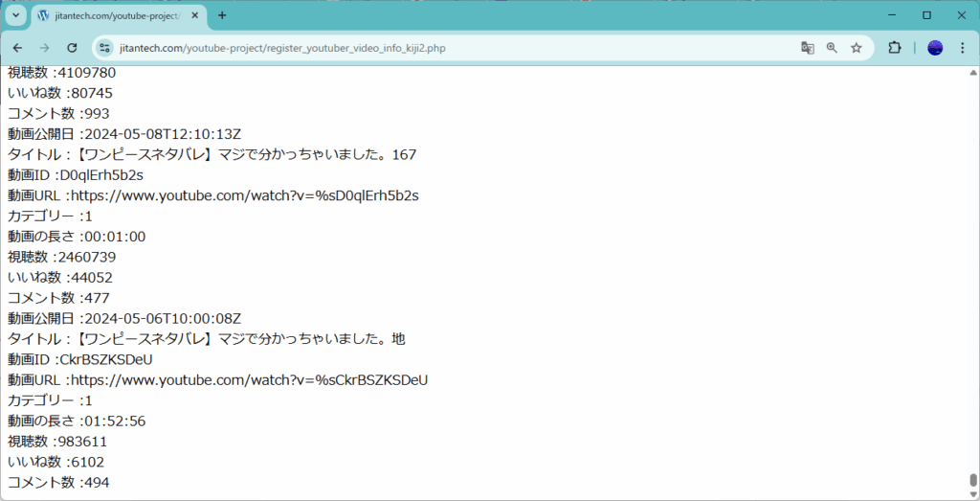
Task: Click the text 動画ID :CkrBSZKSDeU
Action: click(80, 359)
